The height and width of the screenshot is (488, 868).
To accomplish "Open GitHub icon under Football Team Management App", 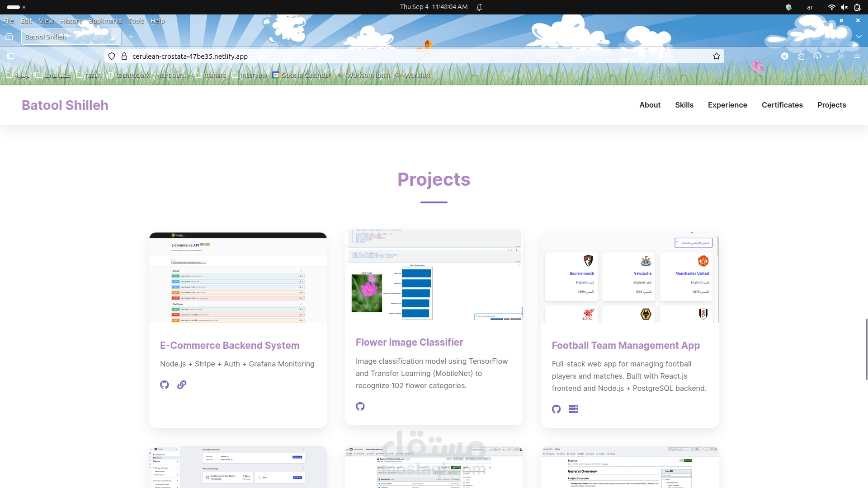I will pyautogui.click(x=557, y=409).
